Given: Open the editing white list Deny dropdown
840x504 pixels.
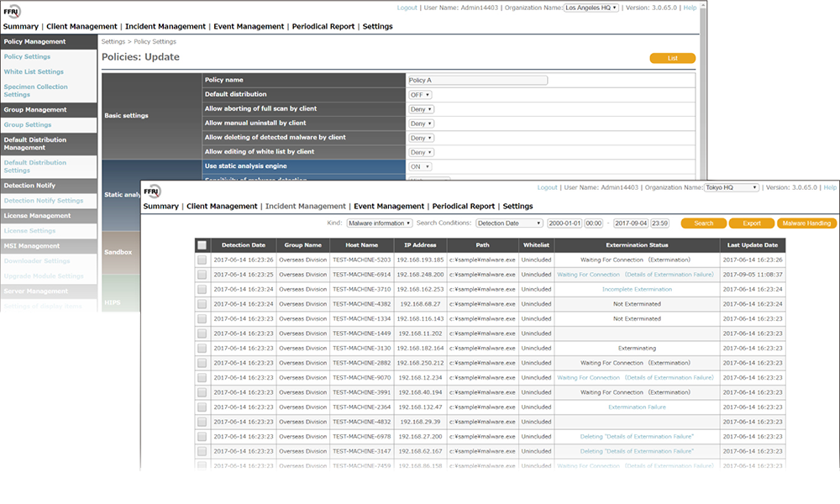Looking at the screenshot, I should 421,153.
